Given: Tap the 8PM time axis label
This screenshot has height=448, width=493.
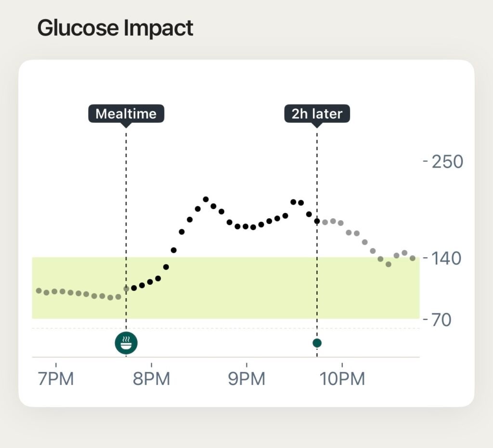Looking at the screenshot, I should coord(152,379).
